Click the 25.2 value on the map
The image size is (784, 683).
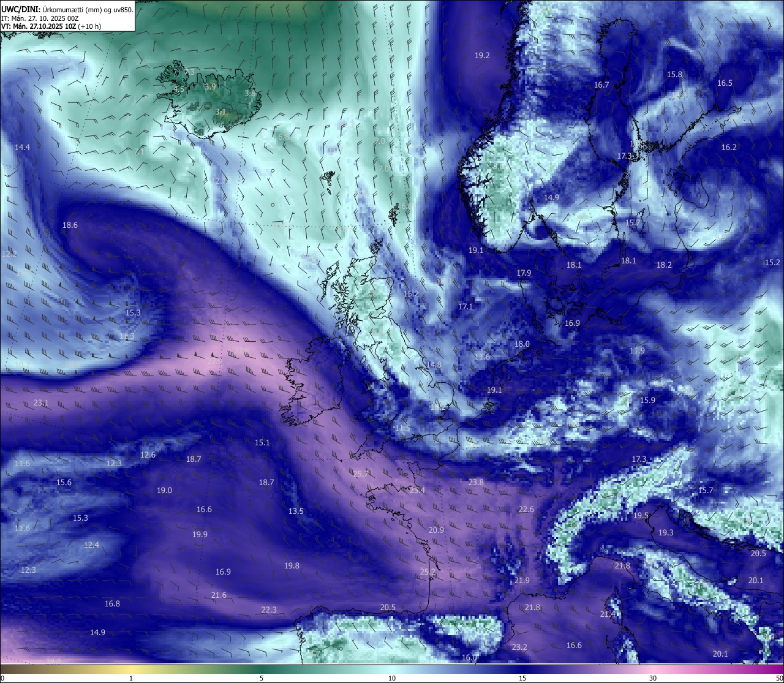click(428, 572)
